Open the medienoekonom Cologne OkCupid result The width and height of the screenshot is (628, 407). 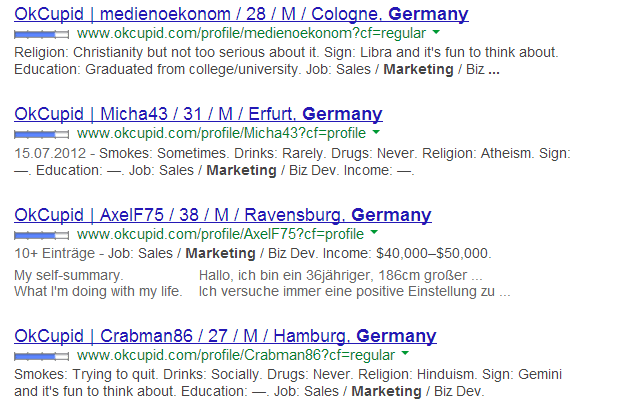coord(241,14)
